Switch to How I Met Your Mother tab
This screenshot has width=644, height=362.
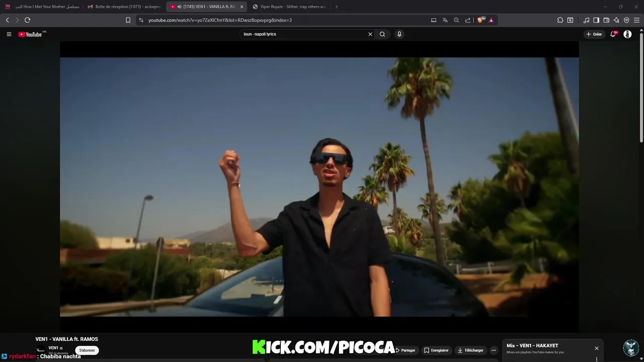click(42, 7)
